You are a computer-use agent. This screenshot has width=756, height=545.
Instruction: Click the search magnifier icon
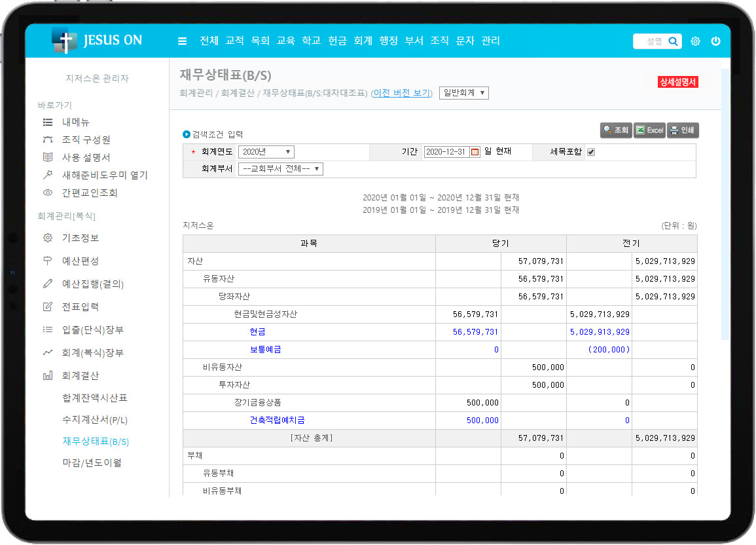click(673, 41)
